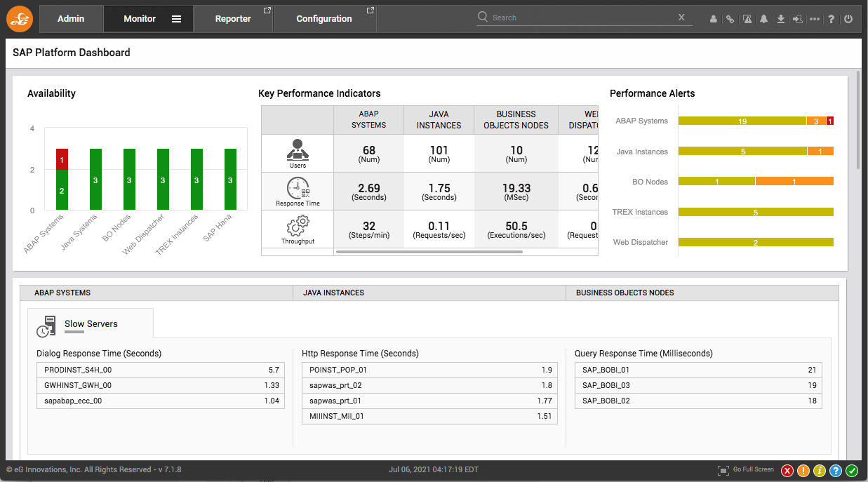The image size is (868, 482).
Task: Click the search magnifier icon
Action: (483, 16)
